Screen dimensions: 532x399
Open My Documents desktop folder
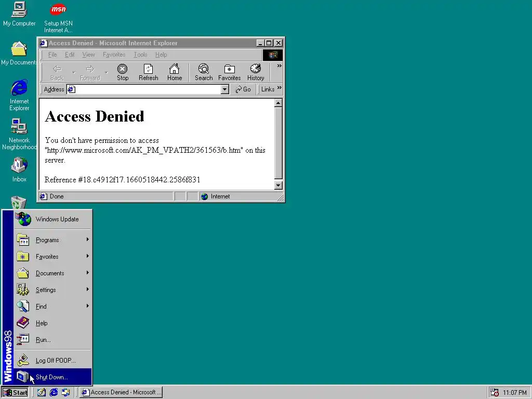point(19,54)
